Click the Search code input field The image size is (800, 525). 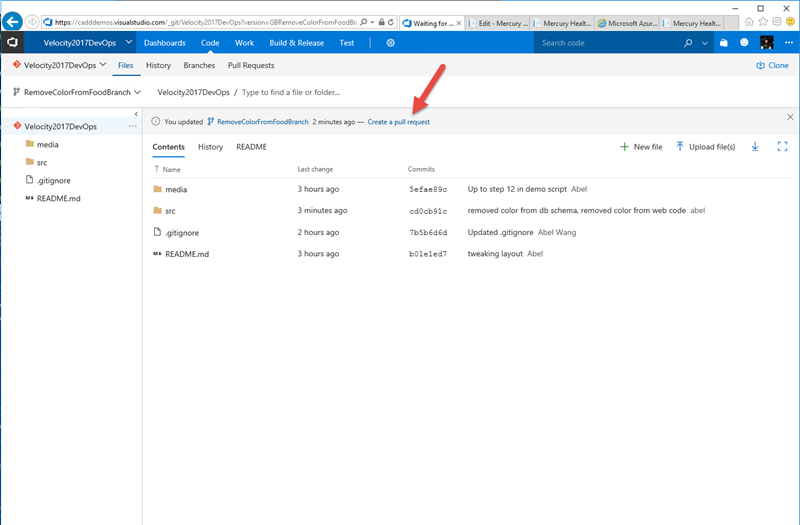pos(607,43)
